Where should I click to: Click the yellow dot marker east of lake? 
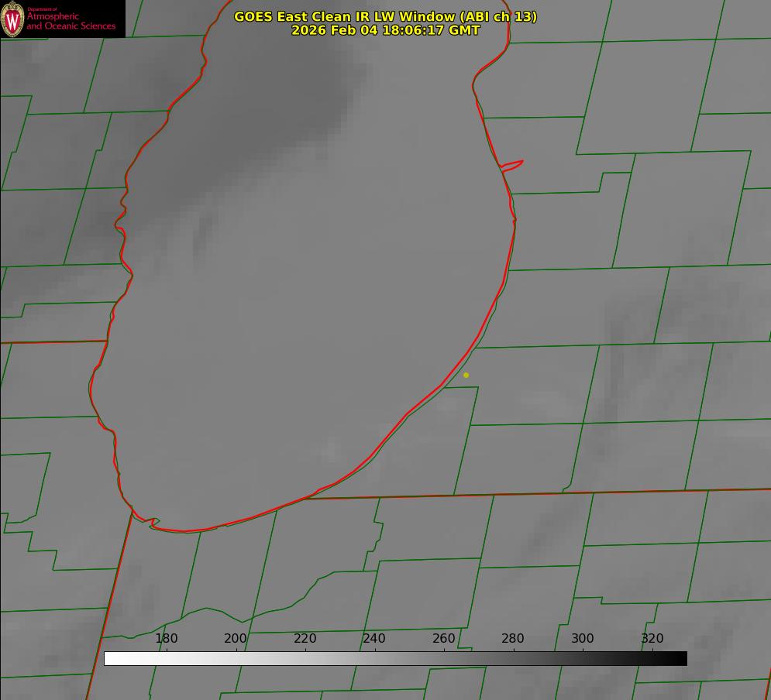click(x=466, y=375)
